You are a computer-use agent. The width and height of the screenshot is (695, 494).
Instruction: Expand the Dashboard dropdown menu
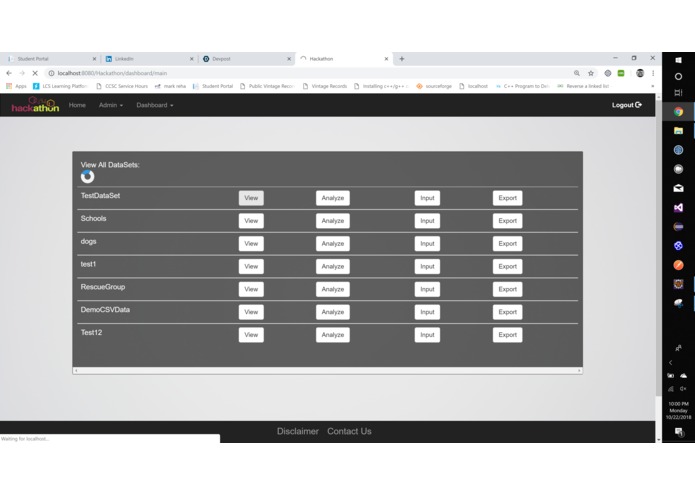tap(155, 105)
